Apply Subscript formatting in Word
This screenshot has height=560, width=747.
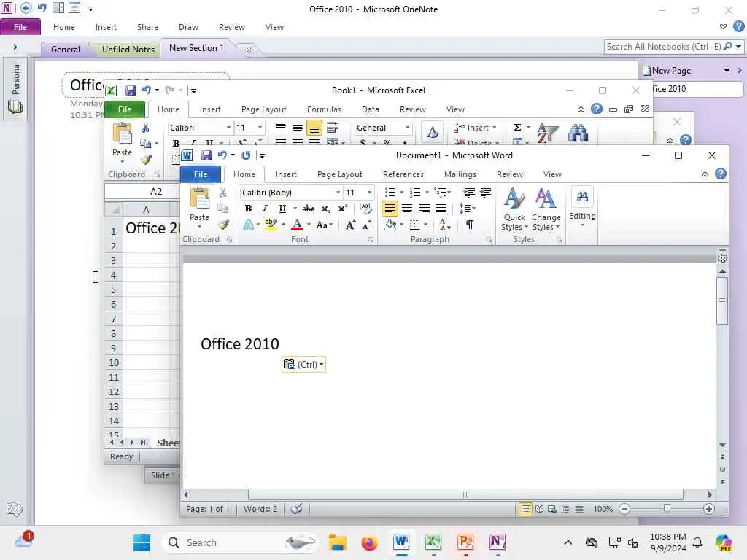[x=326, y=209]
